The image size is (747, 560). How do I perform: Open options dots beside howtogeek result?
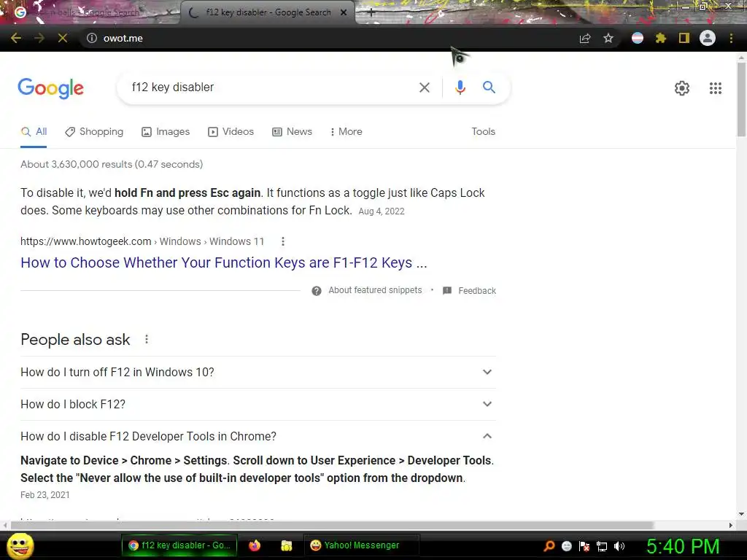tap(283, 241)
